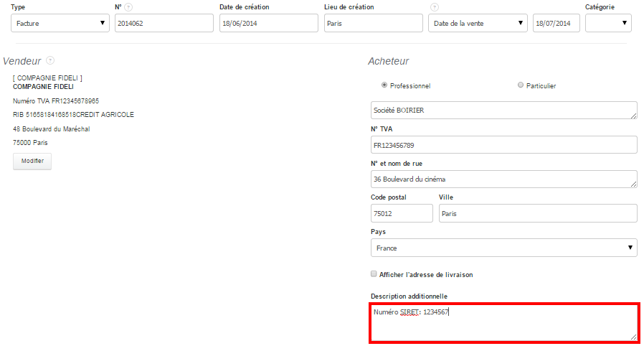The image size is (644, 346).
Task: Enable Afficher l'adresse de livraison checkbox
Action: coord(374,273)
